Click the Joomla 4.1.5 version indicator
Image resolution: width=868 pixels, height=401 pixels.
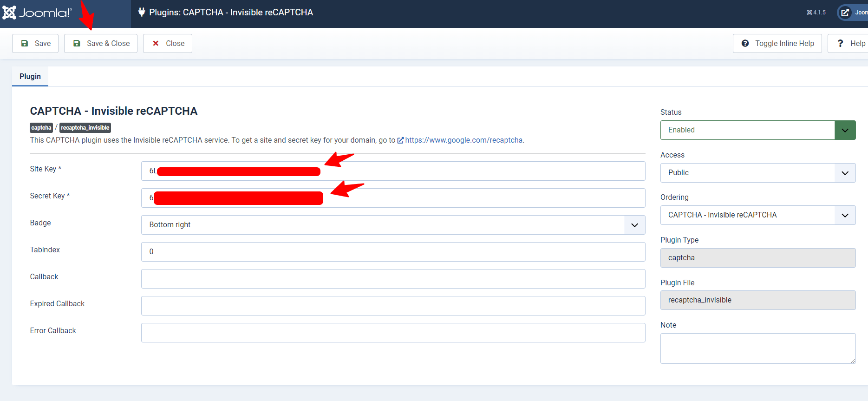point(816,13)
